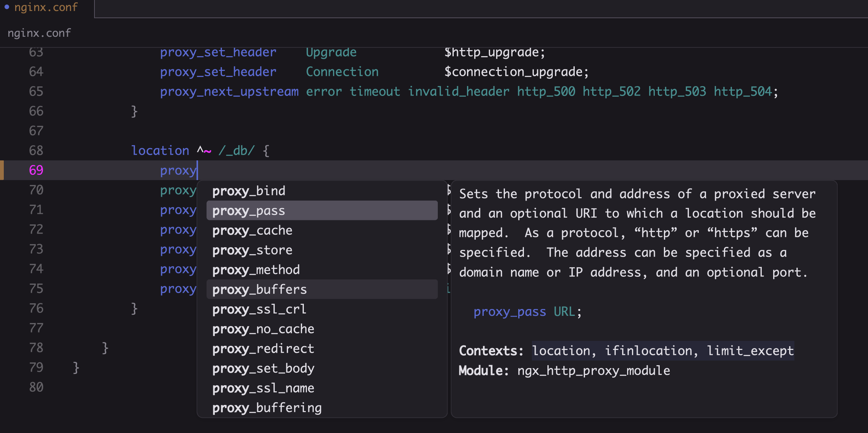
Task: Click the Contexts value in documentation panel
Action: pos(662,351)
